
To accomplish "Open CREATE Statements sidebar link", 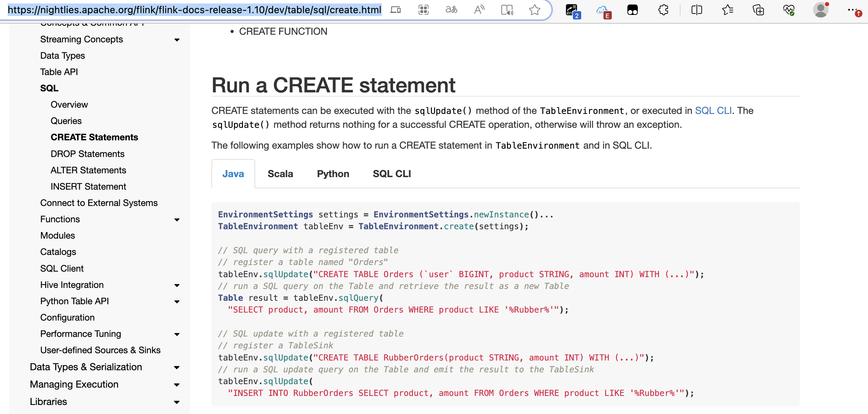I will click(x=94, y=137).
